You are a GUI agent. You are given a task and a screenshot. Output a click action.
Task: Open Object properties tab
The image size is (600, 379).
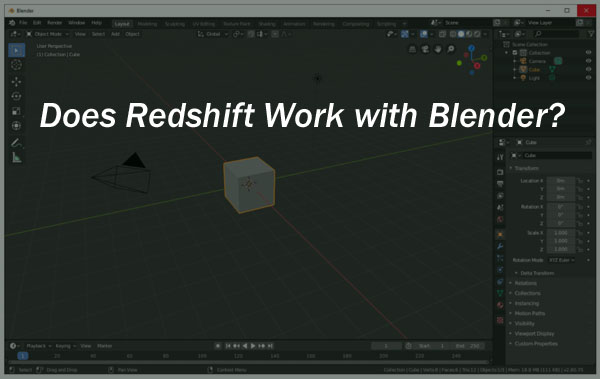point(500,234)
